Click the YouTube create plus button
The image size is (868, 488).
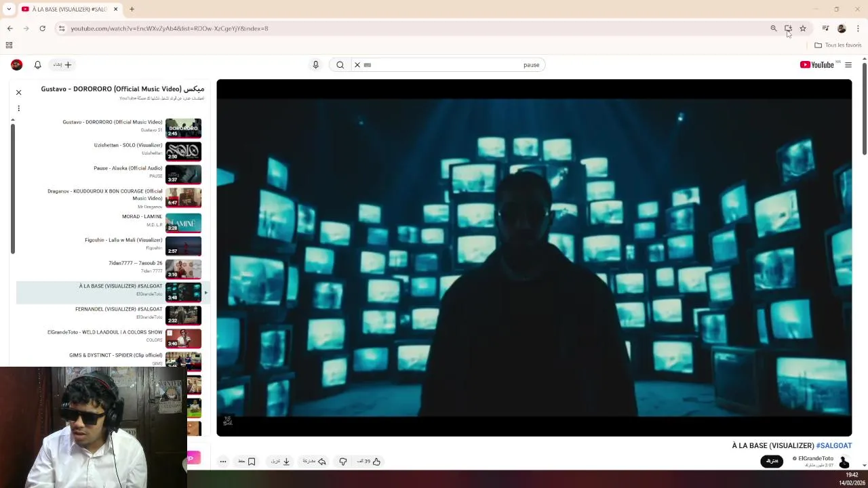click(63, 64)
